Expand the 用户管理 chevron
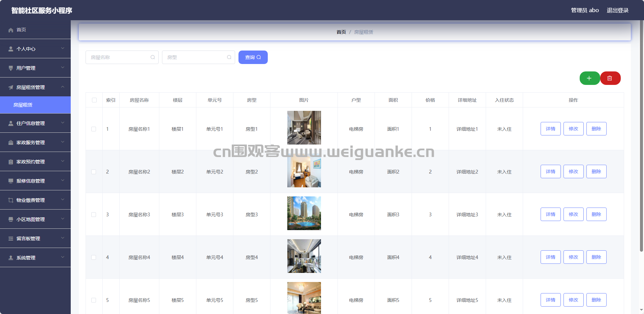The image size is (644, 314). [63, 68]
